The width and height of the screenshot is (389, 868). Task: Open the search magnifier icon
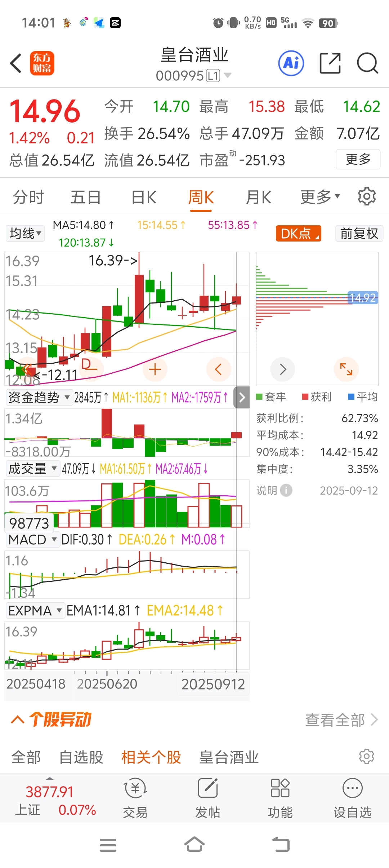click(367, 63)
